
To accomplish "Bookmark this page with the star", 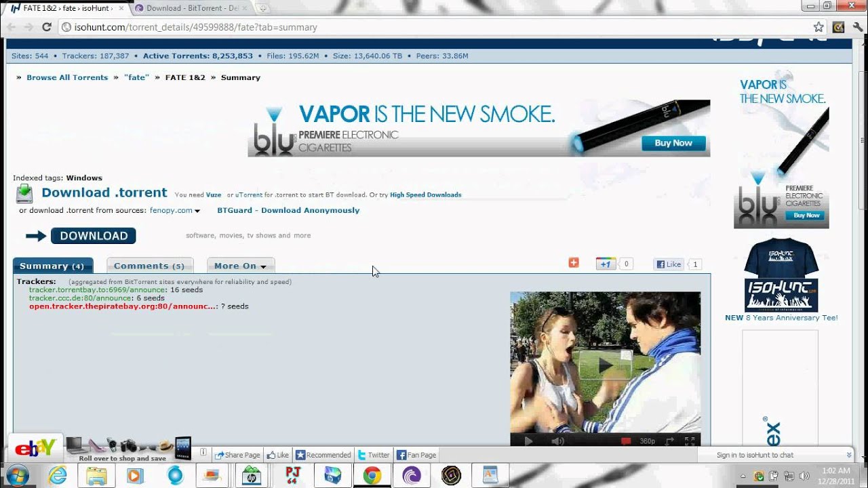I will 818,27.
